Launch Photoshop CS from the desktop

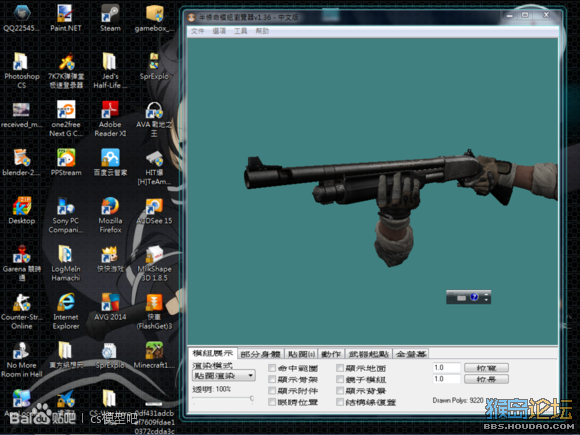21,70
